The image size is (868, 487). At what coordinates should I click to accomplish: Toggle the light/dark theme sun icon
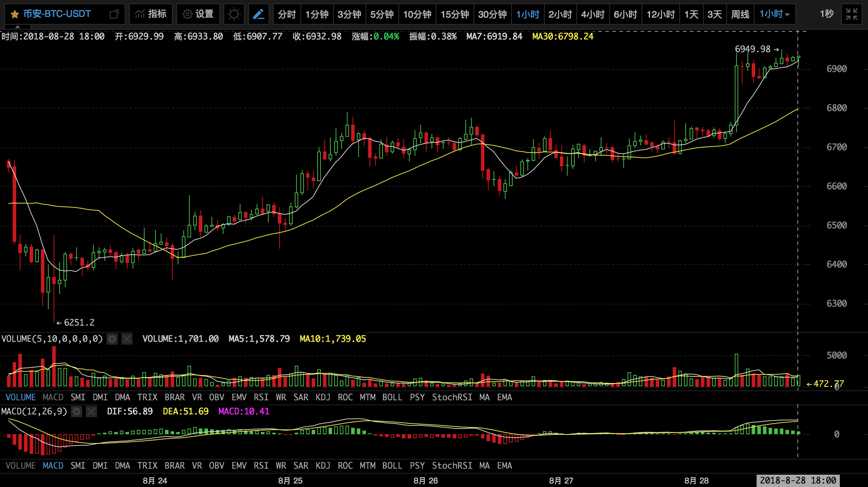point(234,14)
